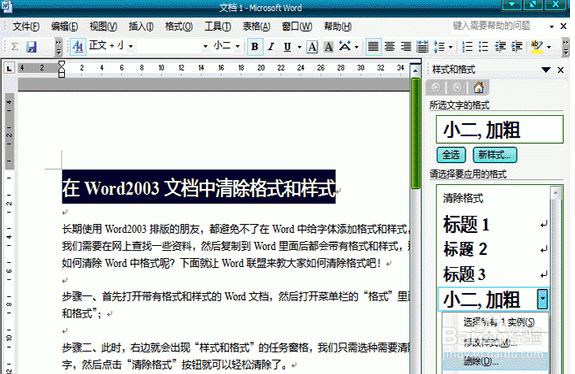Click the selected text format box
This screenshot has width=575, height=374.
[x=499, y=129]
